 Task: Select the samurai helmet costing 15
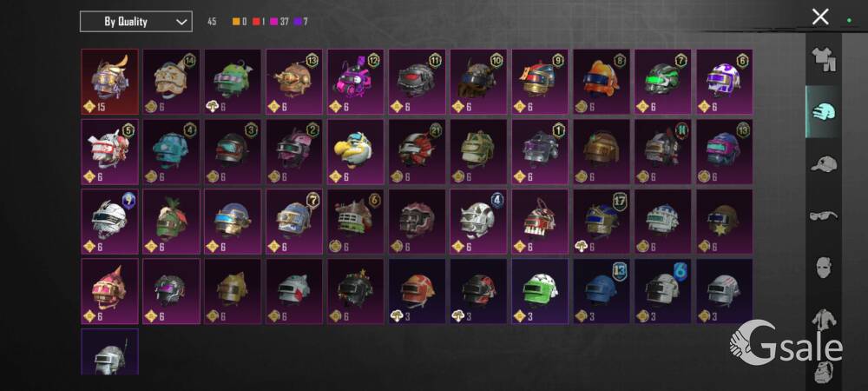pyautogui.click(x=109, y=82)
